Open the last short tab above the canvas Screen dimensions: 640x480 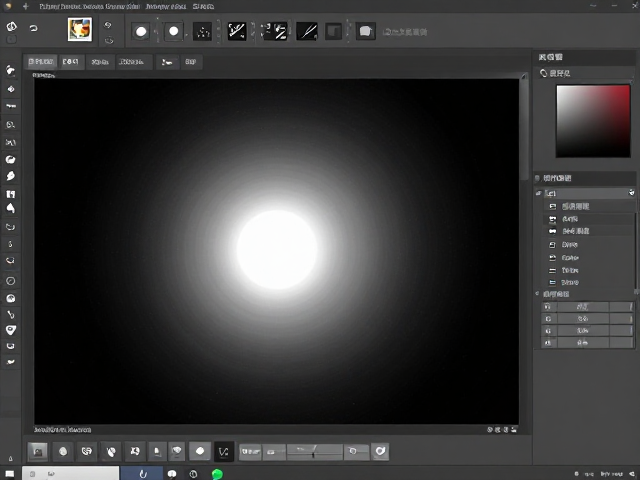click(x=191, y=62)
